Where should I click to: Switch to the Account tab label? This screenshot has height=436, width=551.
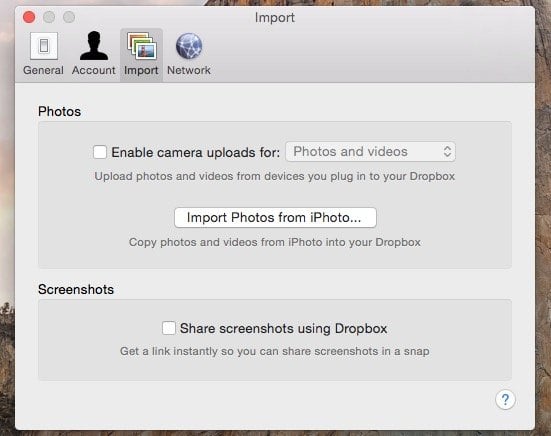click(93, 70)
